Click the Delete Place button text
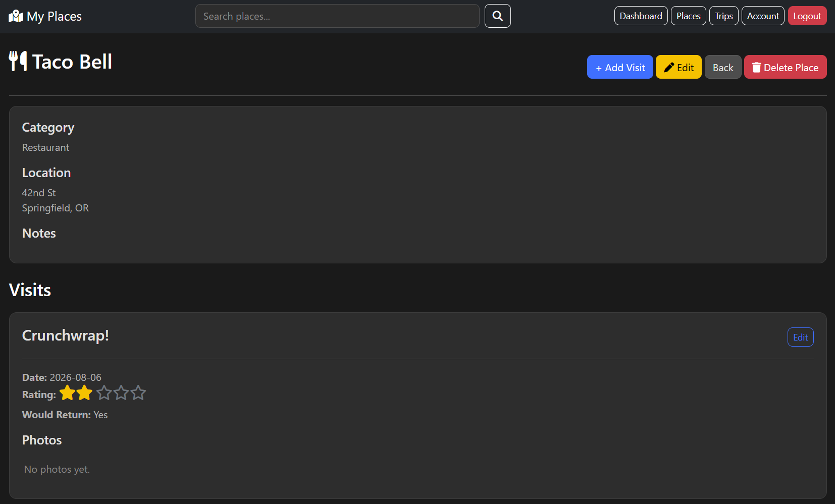835x504 pixels. [x=791, y=68]
